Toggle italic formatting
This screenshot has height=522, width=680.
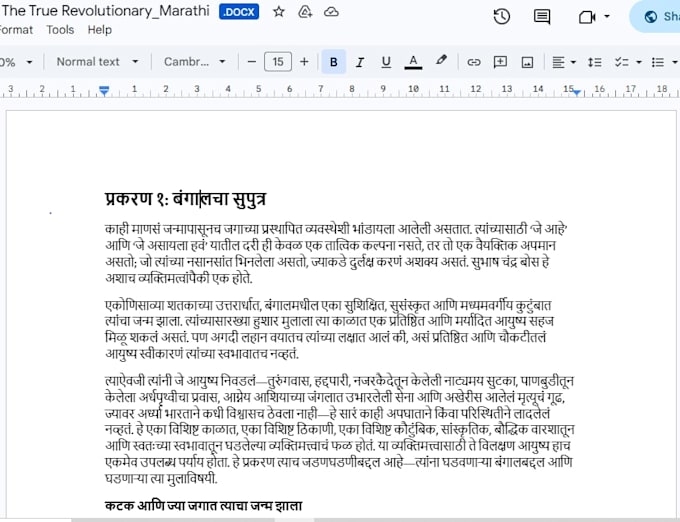pos(359,62)
